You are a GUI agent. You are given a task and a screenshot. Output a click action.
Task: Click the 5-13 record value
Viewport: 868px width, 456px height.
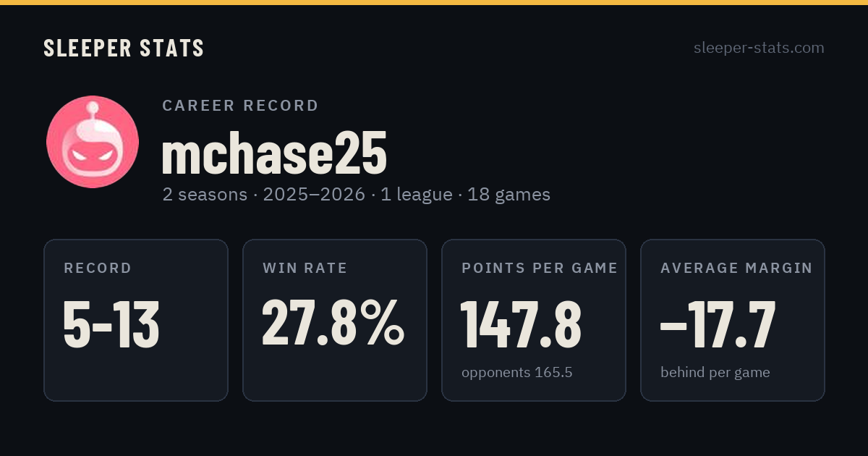(111, 324)
